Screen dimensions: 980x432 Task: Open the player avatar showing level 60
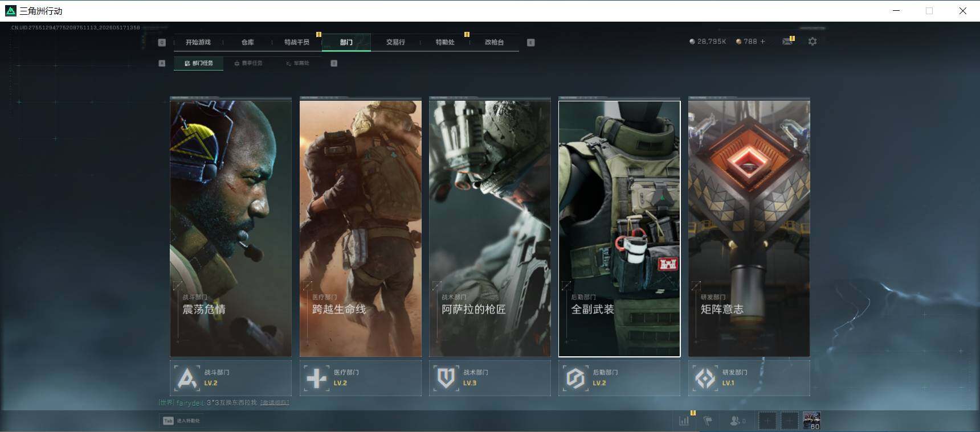(811, 421)
